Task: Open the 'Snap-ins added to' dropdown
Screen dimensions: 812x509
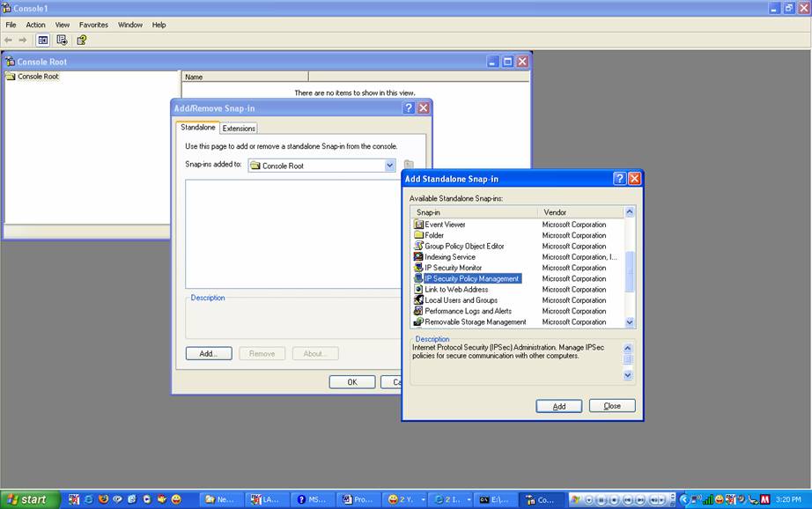Action: (389, 166)
